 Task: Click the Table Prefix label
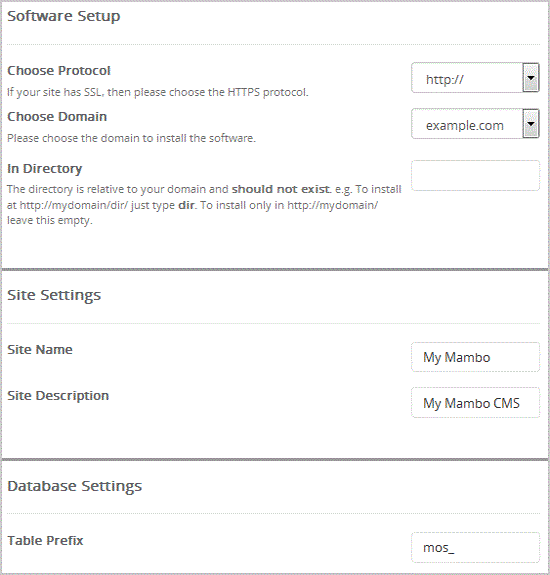tap(45, 541)
